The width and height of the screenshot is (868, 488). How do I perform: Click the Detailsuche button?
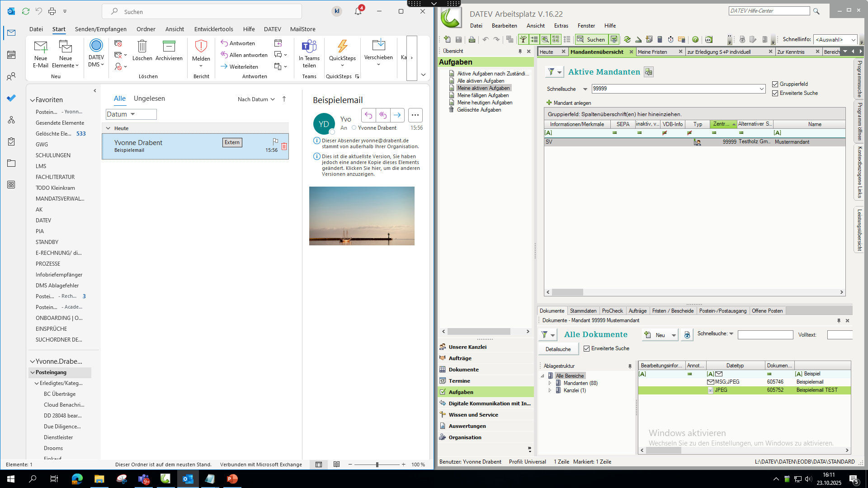tap(558, 349)
